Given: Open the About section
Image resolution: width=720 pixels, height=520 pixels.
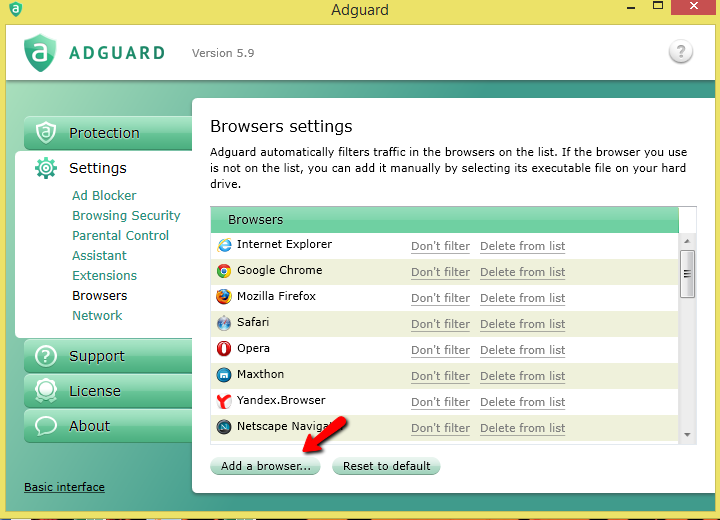Looking at the screenshot, I should tap(108, 426).
